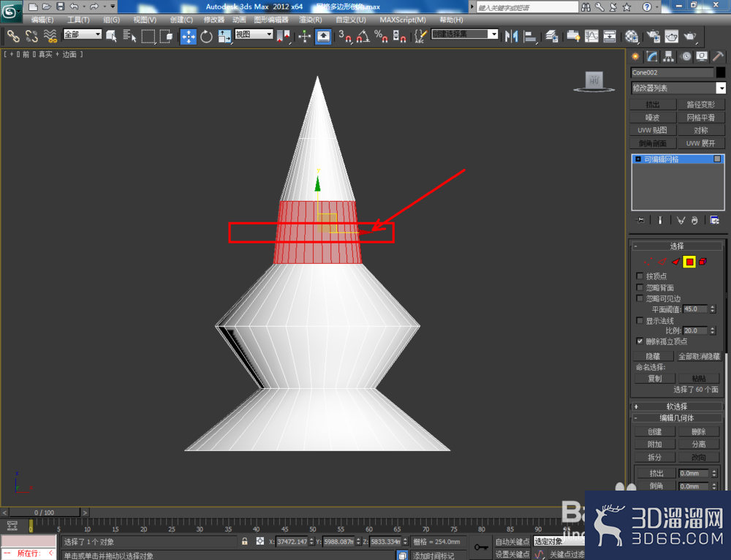Viewport: 731px width, 560px height.
Task: Click the UVW 贴图 modifier button
Action: pos(652,130)
